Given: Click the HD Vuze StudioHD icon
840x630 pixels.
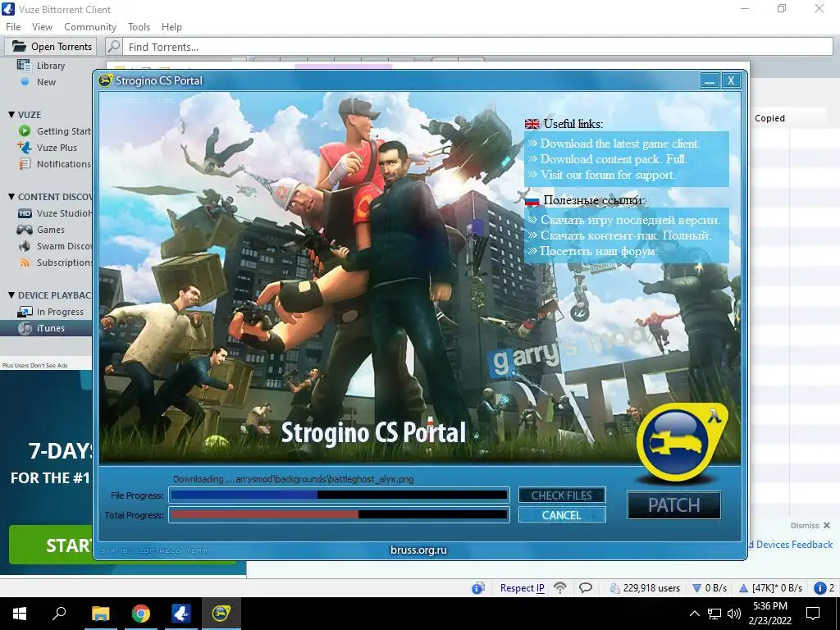Looking at the screenshot, I should [x=25, y=213].
